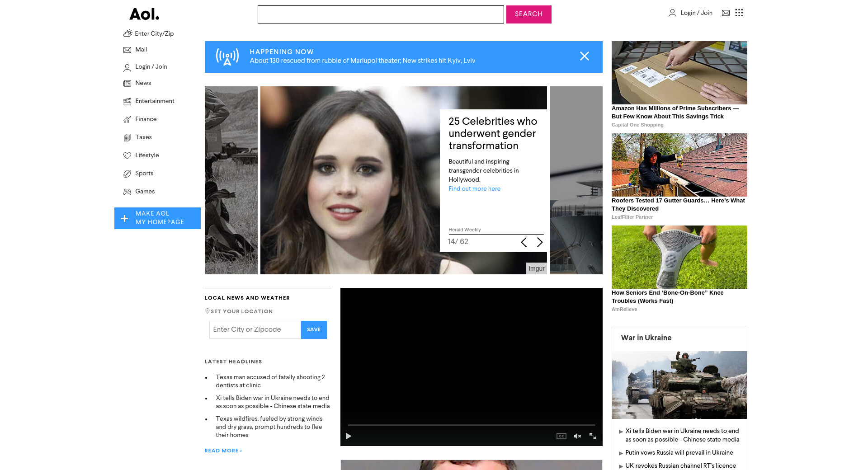Click the mail envelope icon in header
This screenshot has width=868, height=470.
tap(726, 13)
